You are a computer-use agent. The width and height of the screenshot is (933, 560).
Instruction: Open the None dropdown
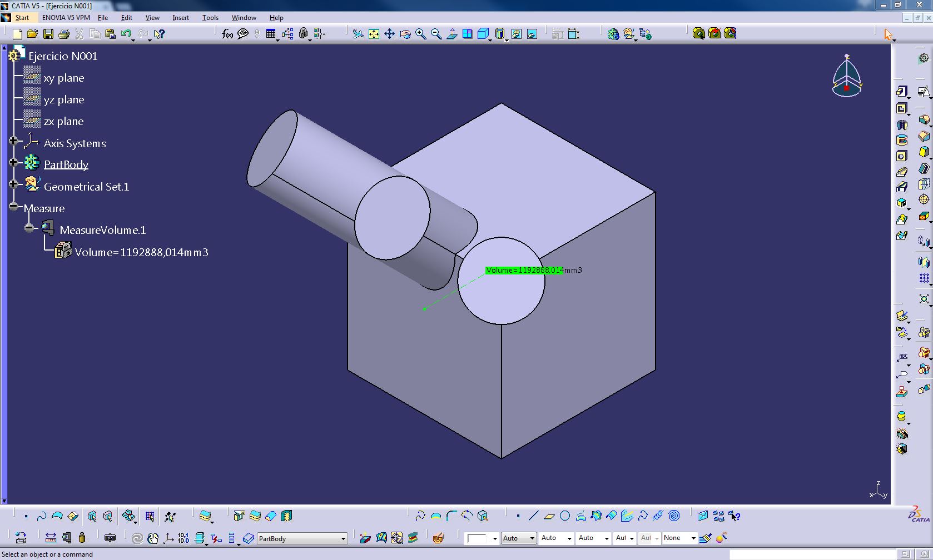click(679, 538)
